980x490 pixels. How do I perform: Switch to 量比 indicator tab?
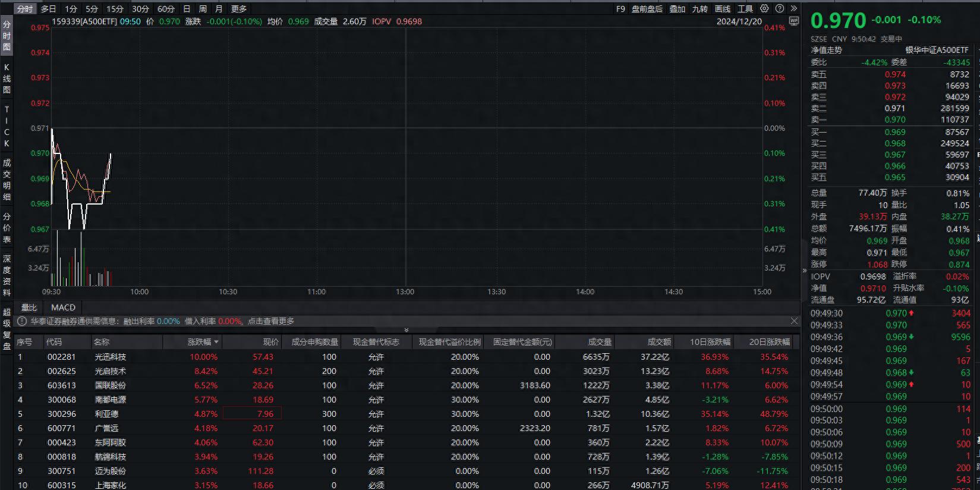pyautogui.click(x=29, y=307)
